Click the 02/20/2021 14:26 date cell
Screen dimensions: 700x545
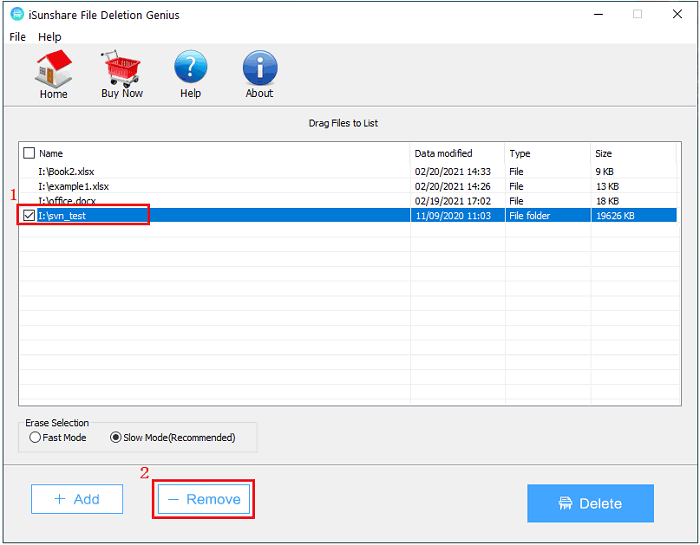coord(453,186)
